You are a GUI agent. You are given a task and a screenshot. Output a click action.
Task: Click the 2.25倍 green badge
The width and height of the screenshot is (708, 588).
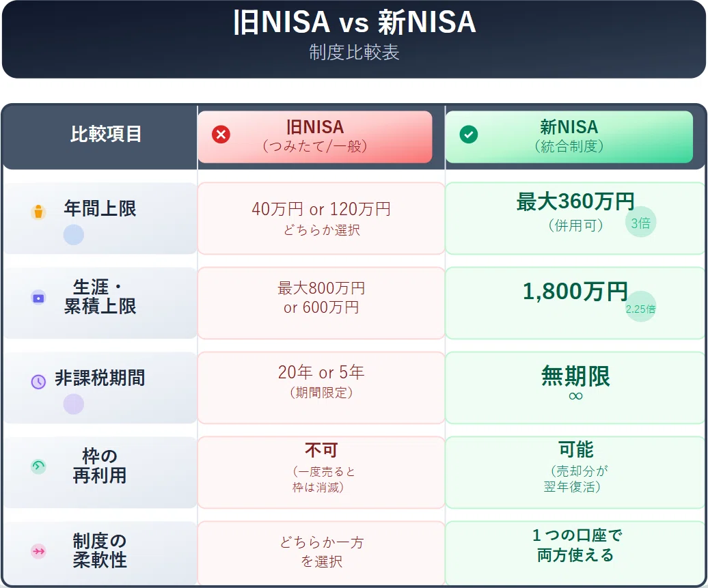(x=640, y=307)
